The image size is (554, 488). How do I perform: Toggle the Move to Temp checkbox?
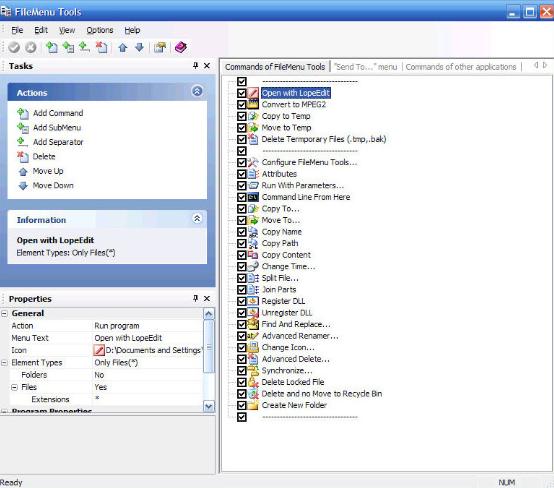coord(242,128)
